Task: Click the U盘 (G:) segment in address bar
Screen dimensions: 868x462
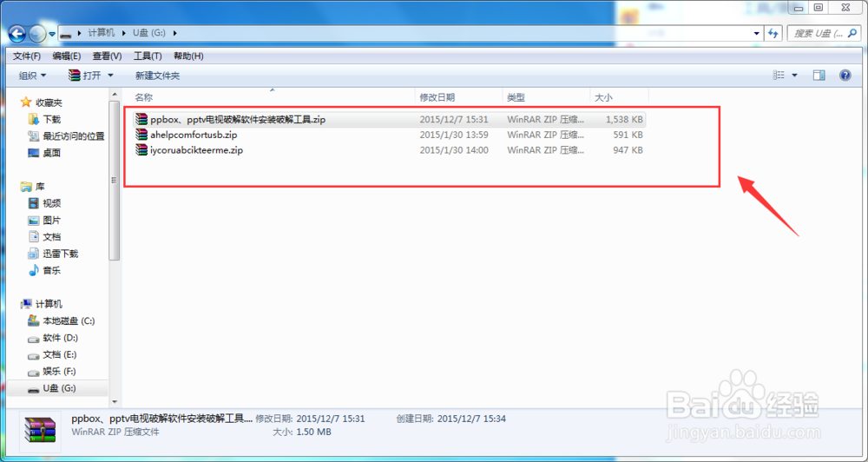Action: (148, 33)
